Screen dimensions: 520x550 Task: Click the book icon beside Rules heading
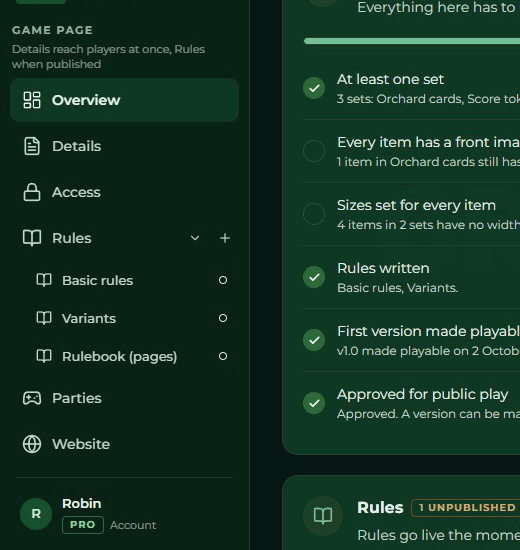pos(323,516)
